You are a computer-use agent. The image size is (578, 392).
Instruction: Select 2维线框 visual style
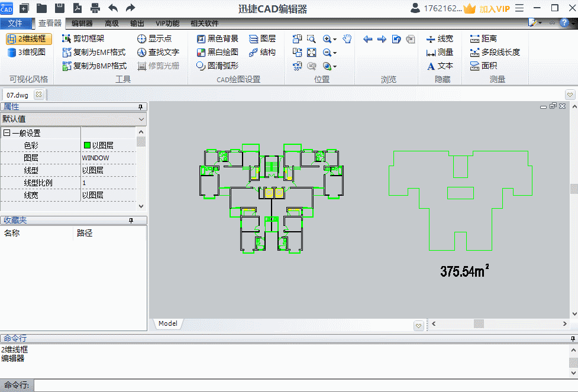(29, 38)
